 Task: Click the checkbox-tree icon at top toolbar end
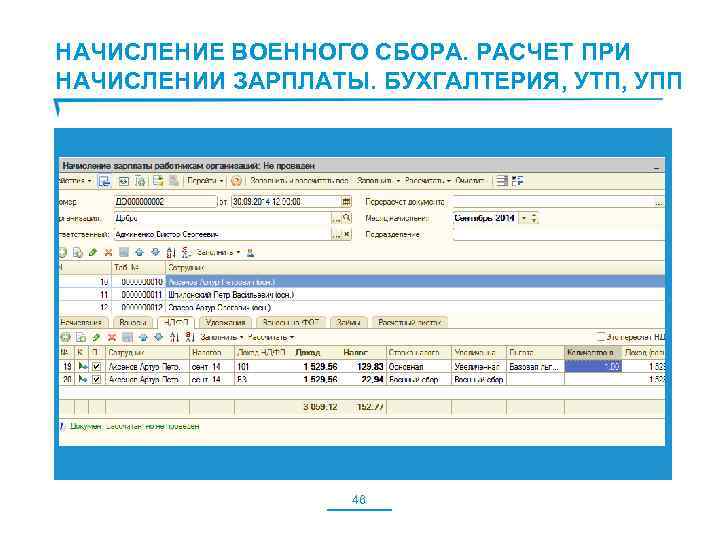coord(518,181)
